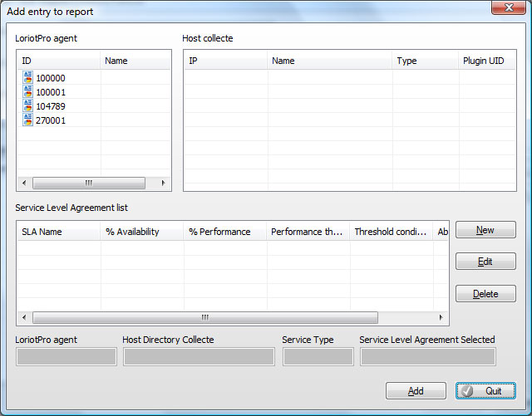532x416 pixels.
Task: Sort agent list by ID column header
Action: [x=59, y=61]
